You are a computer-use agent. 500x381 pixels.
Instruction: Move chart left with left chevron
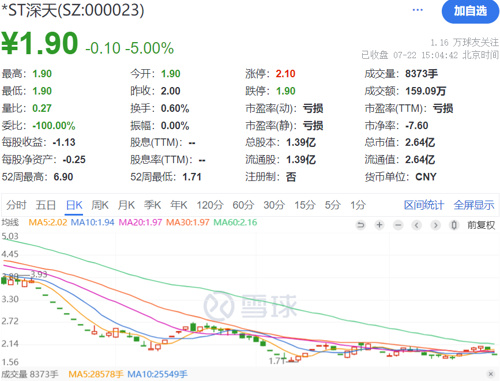pyautogui.click(x=417, y=225)
